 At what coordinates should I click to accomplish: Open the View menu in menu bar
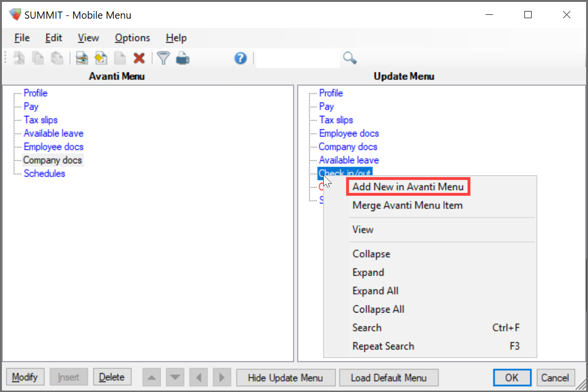click(x=88, y=38)
